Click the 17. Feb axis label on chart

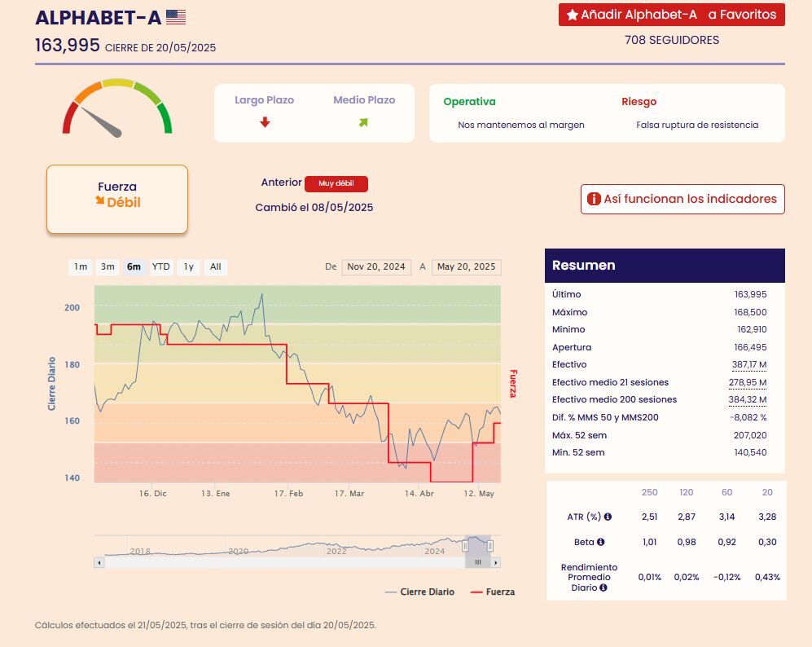coord(288,493)
